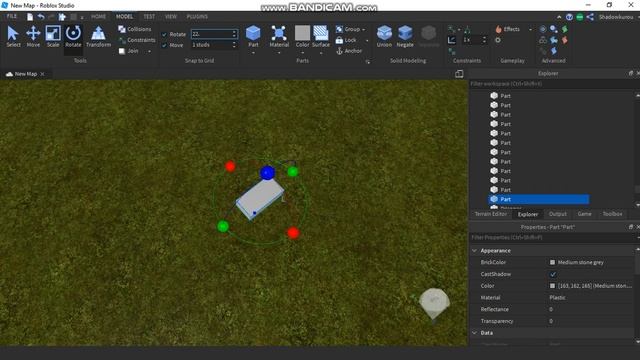
Task: Open the Shadowkurou account menu
Action: point(616,17)
